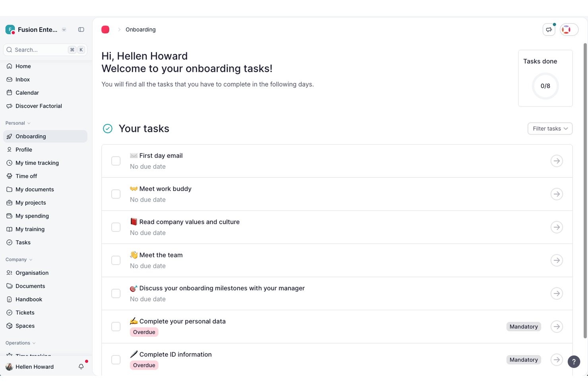Image resolution: width=588 pixels, height=392 pixels.
Task: Open Meet the team task arrow
Action: pos(557,260)
